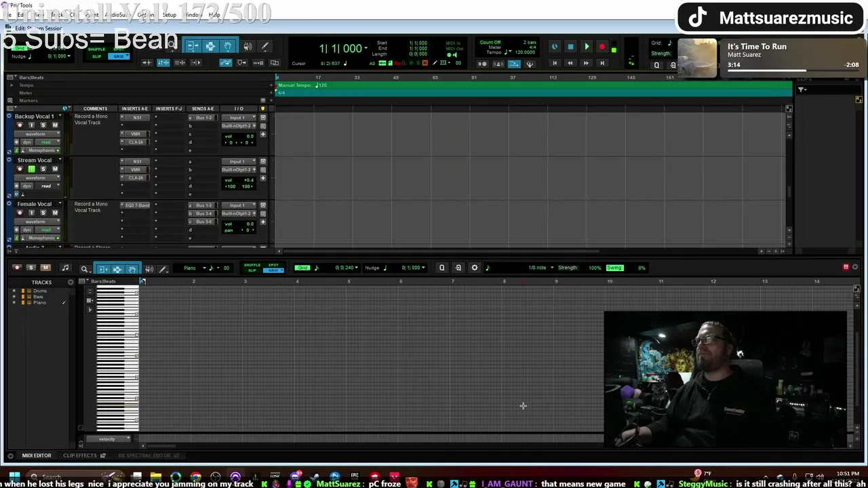Switch to the CLIP EFFECTS tab
The height and width of the screenshot is (488, 868).
(80, 455)
